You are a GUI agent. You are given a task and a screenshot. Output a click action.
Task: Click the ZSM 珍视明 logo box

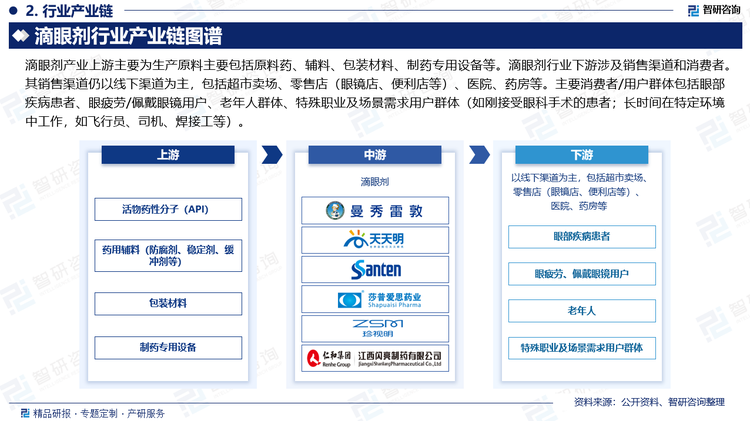coord(375,329)
